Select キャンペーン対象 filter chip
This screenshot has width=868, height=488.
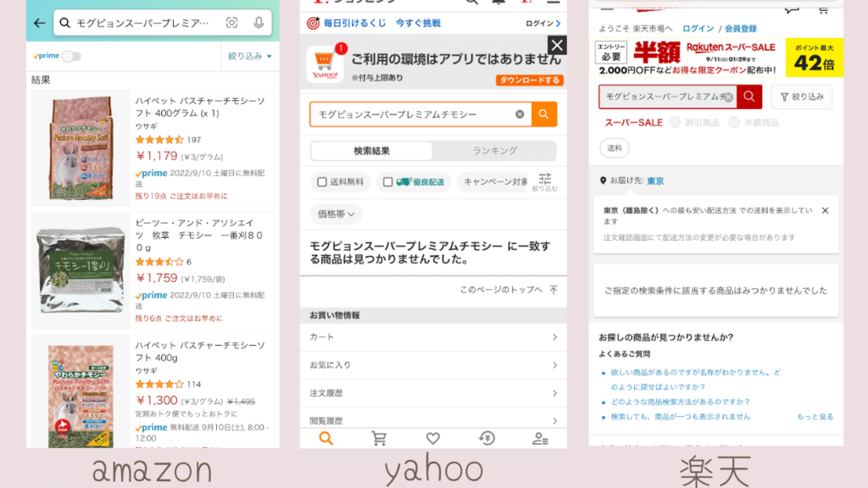[x=492, y=182]
